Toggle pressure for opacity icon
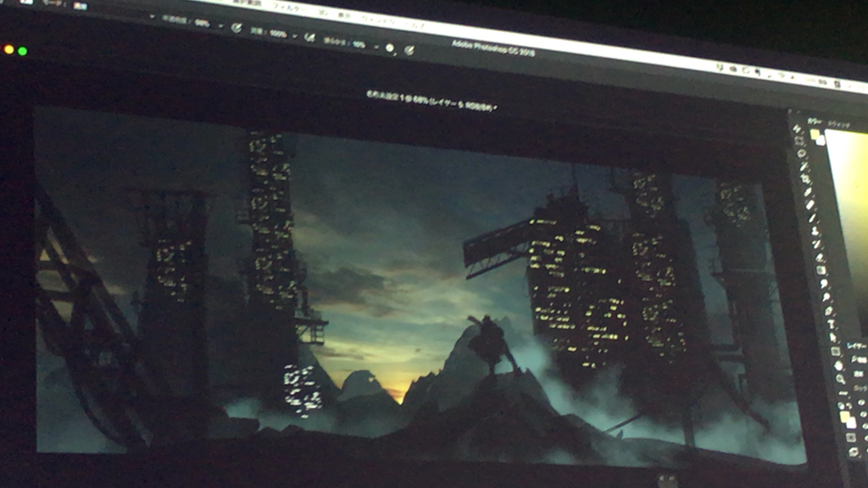Viewport: 868px width, 488px height. tap(236, 28)
